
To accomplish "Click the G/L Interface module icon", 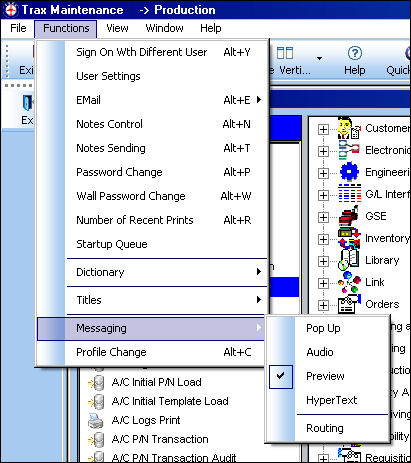I will tap(349, 194).
